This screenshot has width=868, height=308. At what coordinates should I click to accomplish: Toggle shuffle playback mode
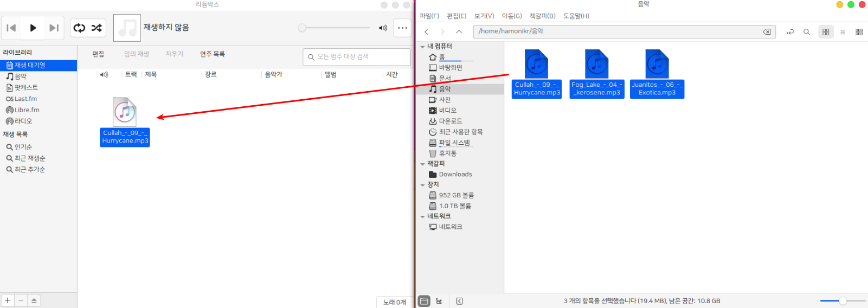97,28
